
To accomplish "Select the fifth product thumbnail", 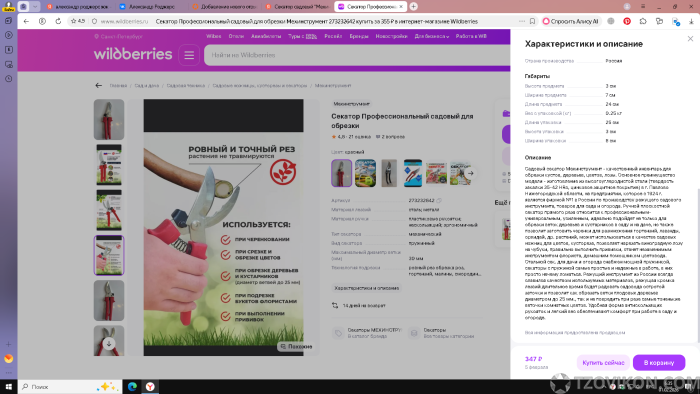I will point(109,301).
